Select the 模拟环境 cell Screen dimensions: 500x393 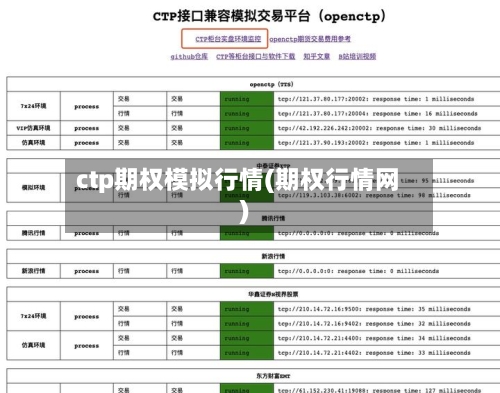[x=33, y=188]
